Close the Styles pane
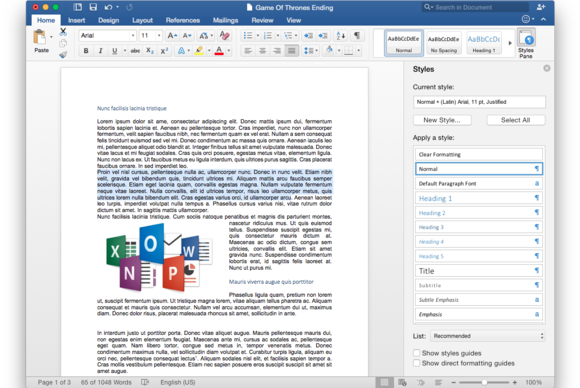 click(x=547, y=68)
